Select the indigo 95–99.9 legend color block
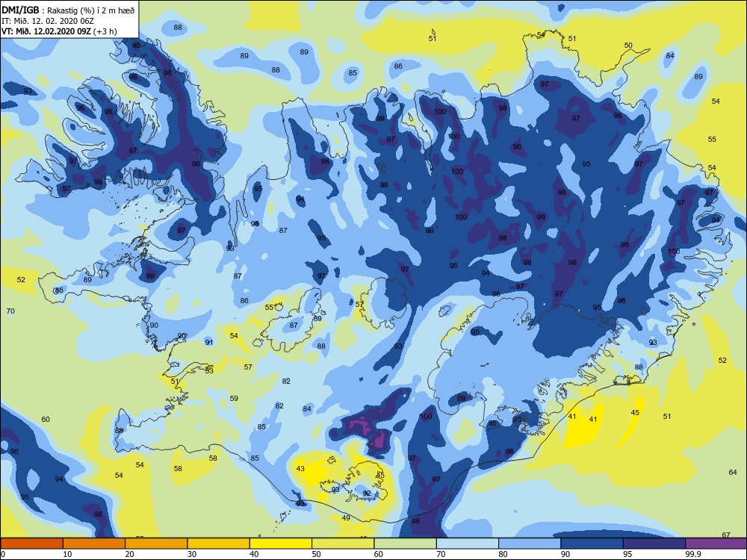Viewport: 747px width, 560px height. pyautogui.click(x=654, y=544)
